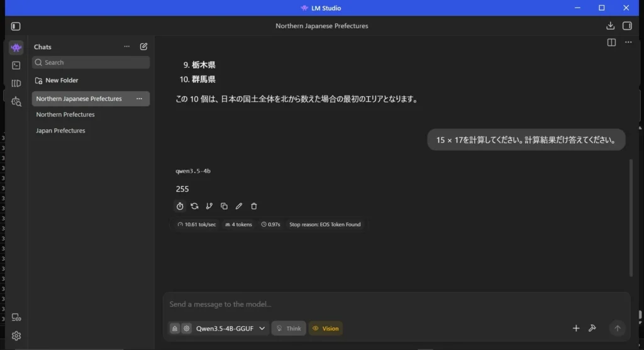Show generation stats stopwatch icon
The height and width of the screenshot is (350, 644).
(x=180, y=206)
